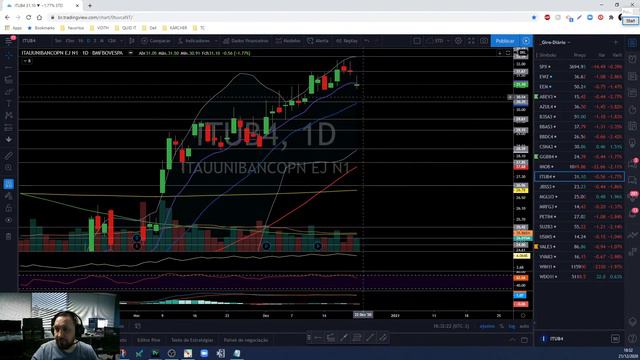The width and height of the screenshot is (640, 360).
Task: Remove drawings with the trash icon
Action: [x=9, y=236]
